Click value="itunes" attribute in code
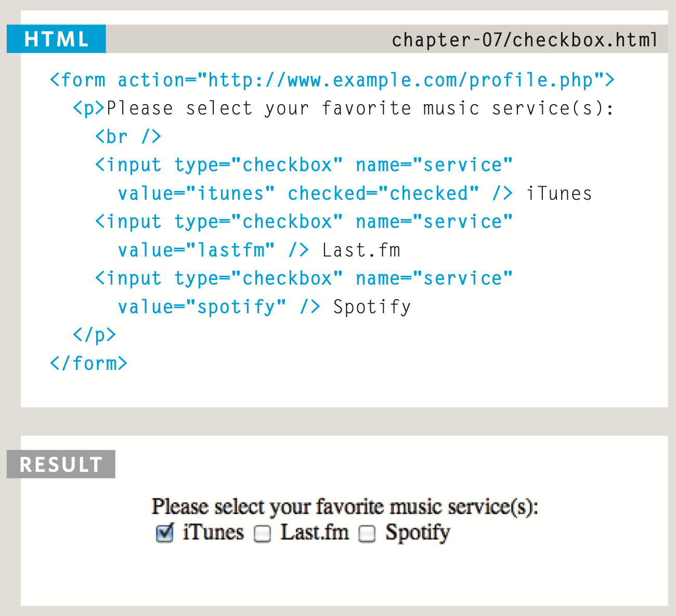This screenshot has width=676, height=616. coord(196,194)
